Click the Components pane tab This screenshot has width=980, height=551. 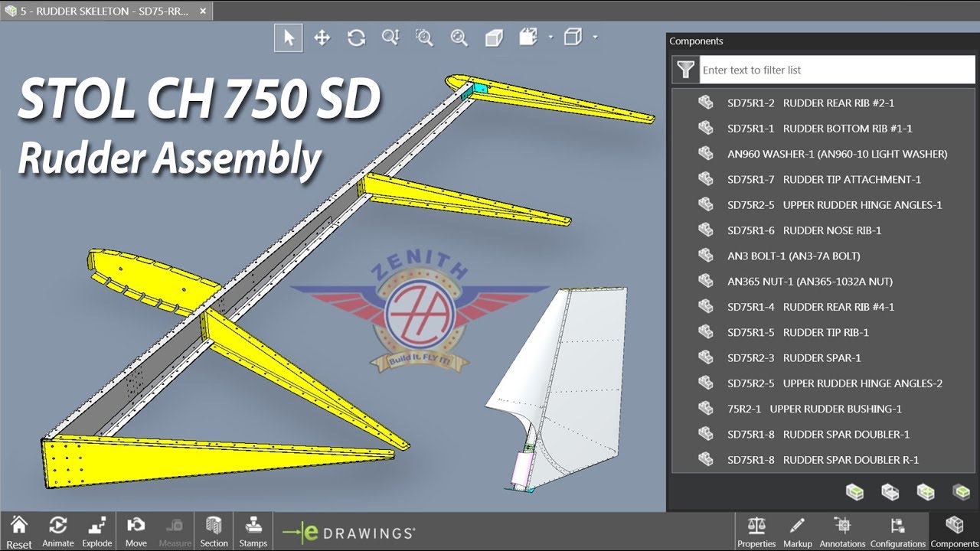(954, 531)
